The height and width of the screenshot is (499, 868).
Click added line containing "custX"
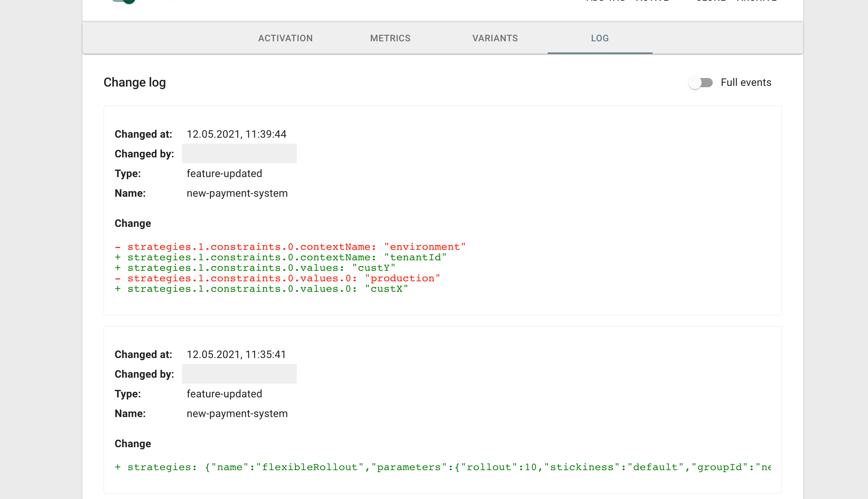click(x=261, y=289)
